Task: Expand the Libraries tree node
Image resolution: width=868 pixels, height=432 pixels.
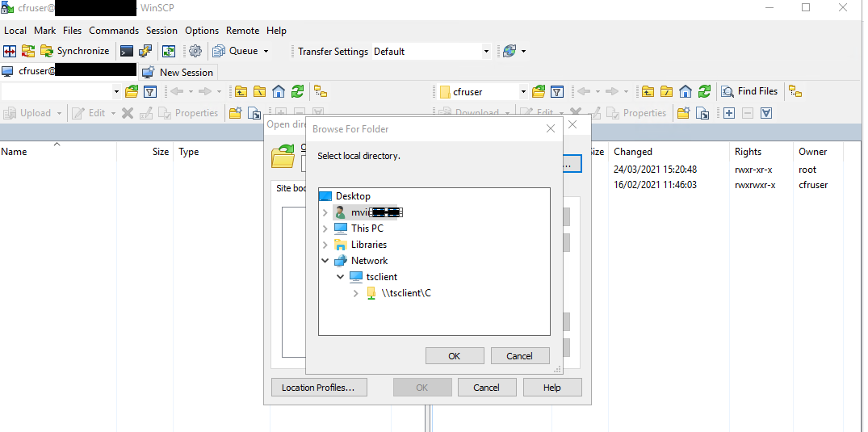Action: (325, 245)
